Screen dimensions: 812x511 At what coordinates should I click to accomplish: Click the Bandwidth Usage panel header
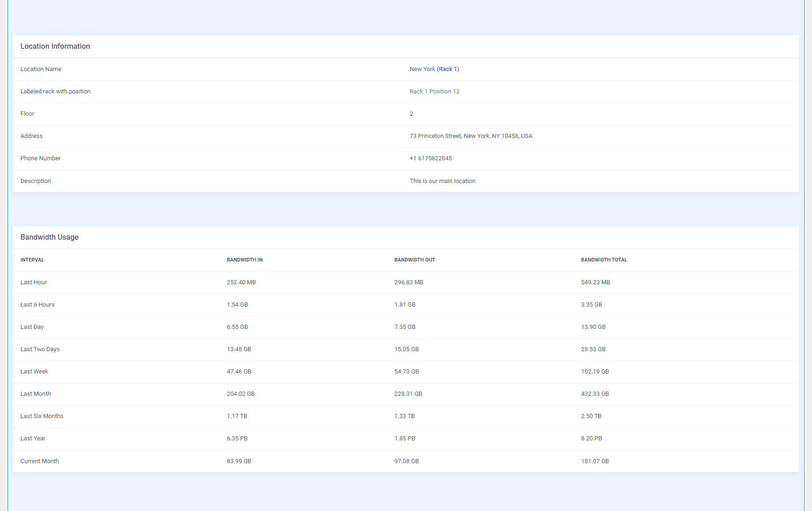click(49, 237)
